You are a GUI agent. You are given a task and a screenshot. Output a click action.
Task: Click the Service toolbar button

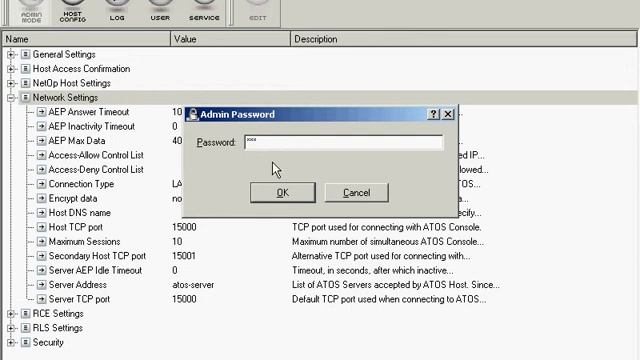point(204,12)
